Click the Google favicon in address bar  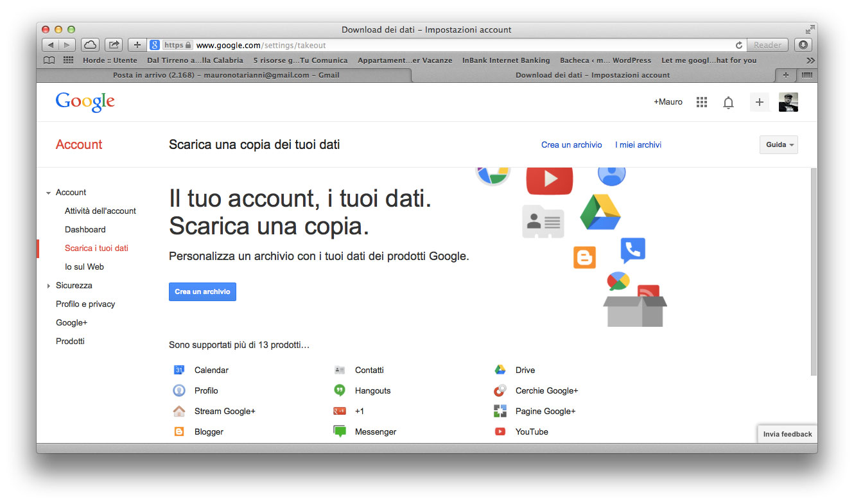coord(155,45)
